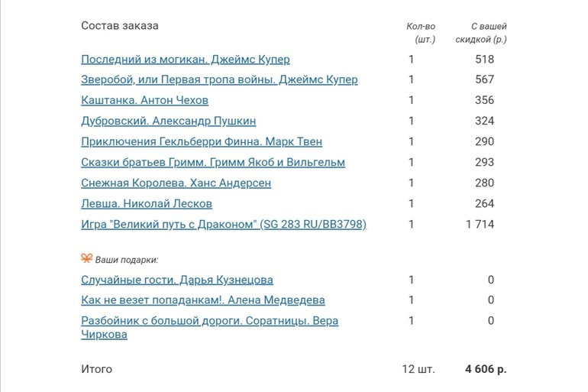The height and width of the screenshot is (392, 588).
Task: Open "Снежная Королева. Ханс Андерсен" link
Action: (x=176, y=183)
